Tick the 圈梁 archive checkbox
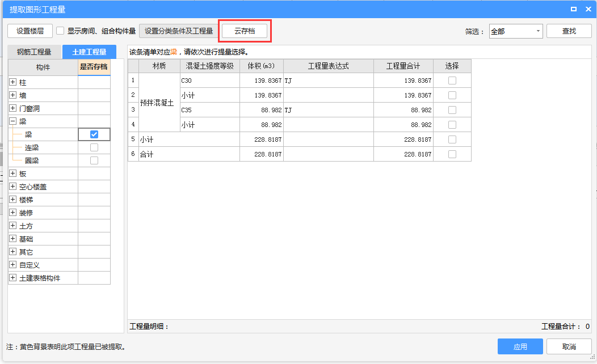Viewport: 597px width, 364px height. pyautogui.click(x=94, y=160)
